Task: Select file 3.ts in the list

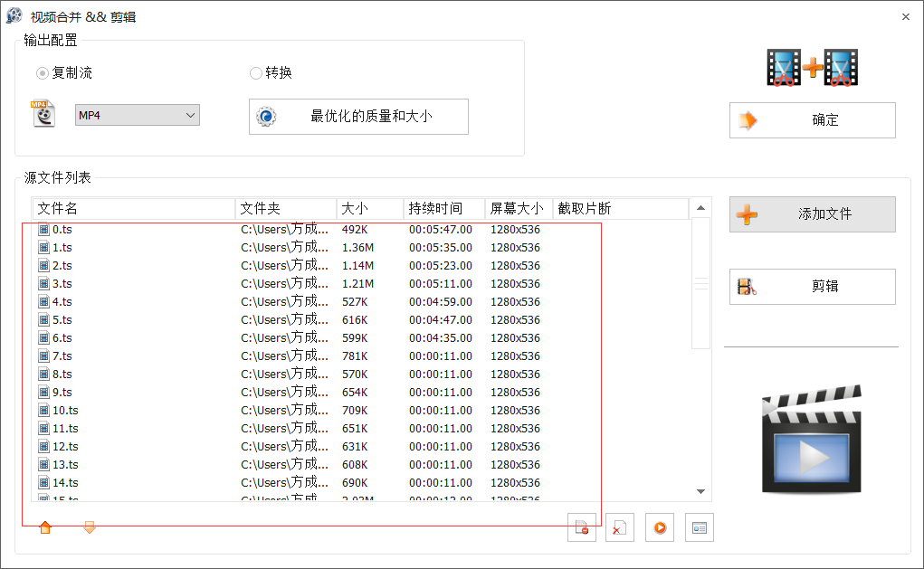Action: pos(62,284)
